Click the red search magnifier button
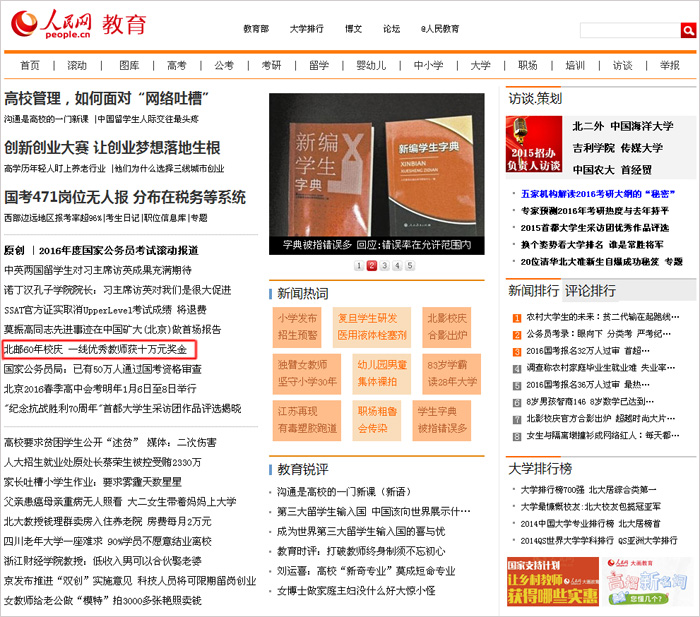 point(688,30)
